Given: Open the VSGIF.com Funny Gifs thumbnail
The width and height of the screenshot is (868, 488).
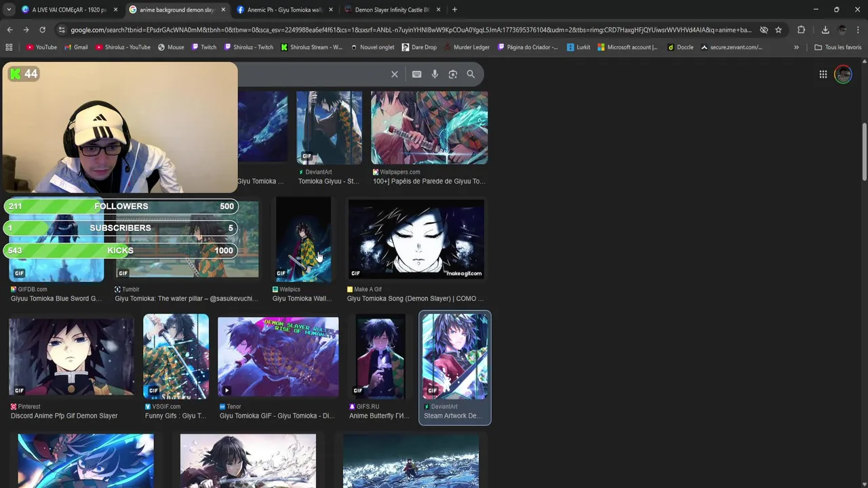Looking at the screenshot, I should click(176, 357).
